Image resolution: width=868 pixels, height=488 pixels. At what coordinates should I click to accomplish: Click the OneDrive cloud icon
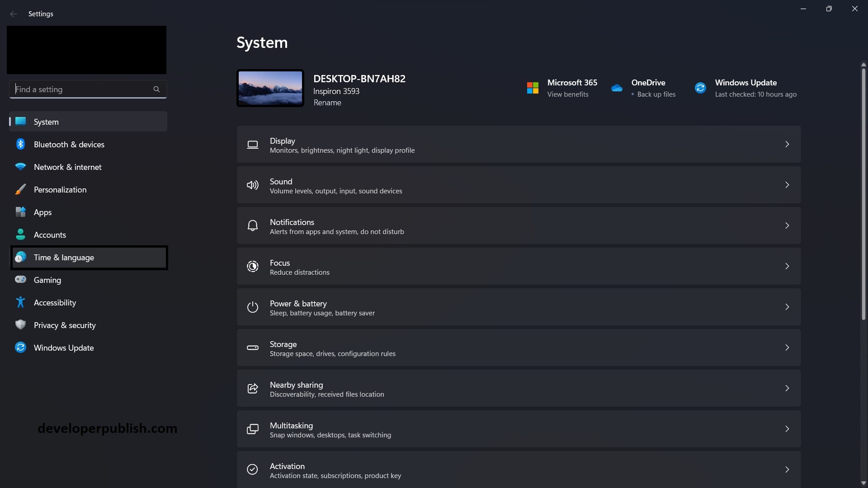click(x=617, y=88)
